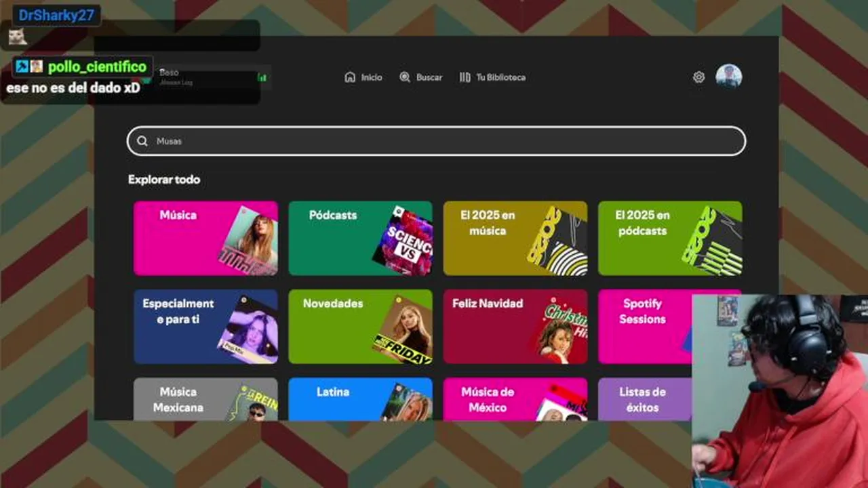
Task: Open the Novedades category card
Action: [361, 327]
